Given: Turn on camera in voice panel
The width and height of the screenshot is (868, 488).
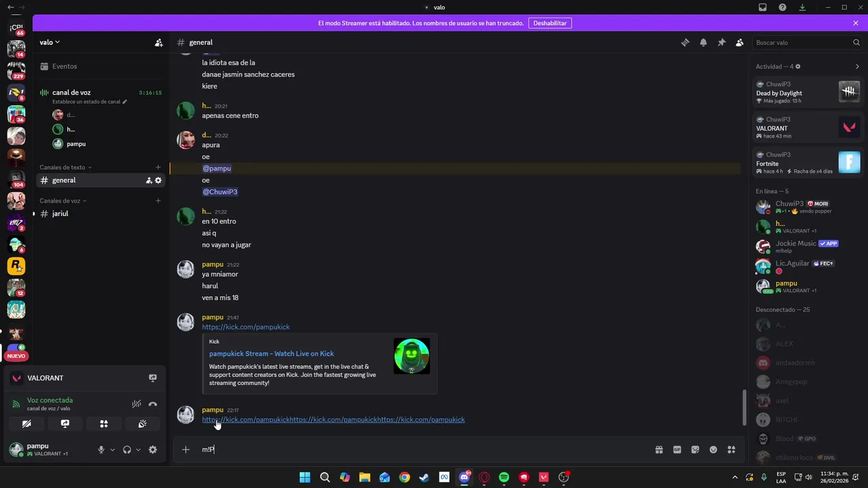Looking at the screenshot, I should [26, 424].
